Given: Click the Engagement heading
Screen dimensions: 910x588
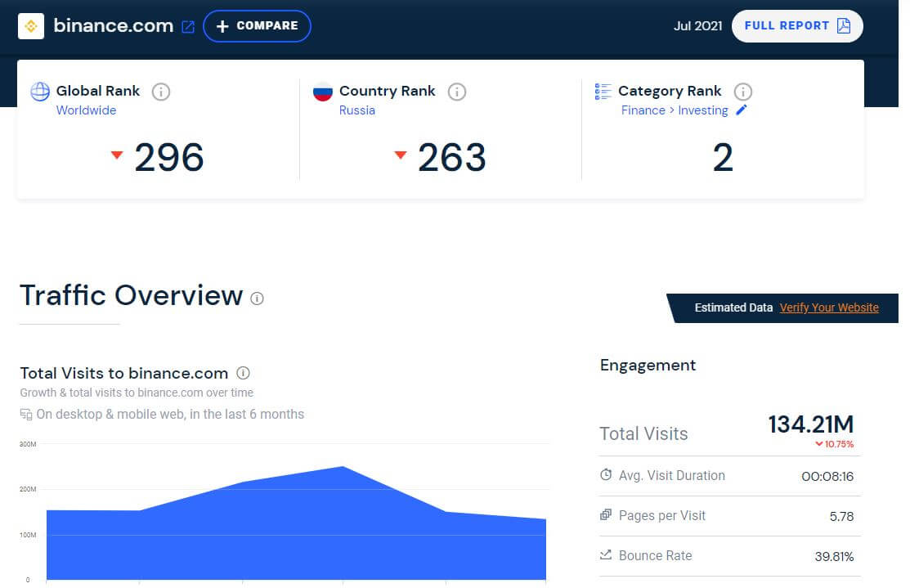Looking at the screenshot, I should 648,365.
